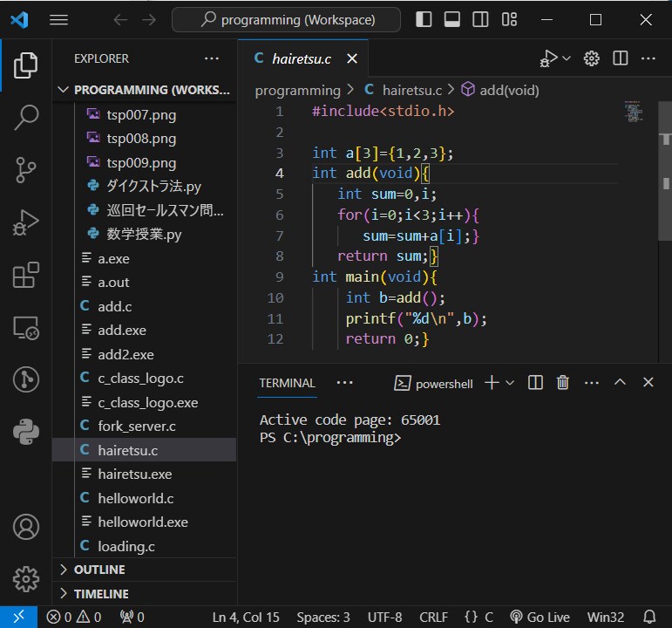Image resolution: width=672 pixels, height=628 pixels.
Task: Open helloworld.c in the explorer
Action: (136, 498)
